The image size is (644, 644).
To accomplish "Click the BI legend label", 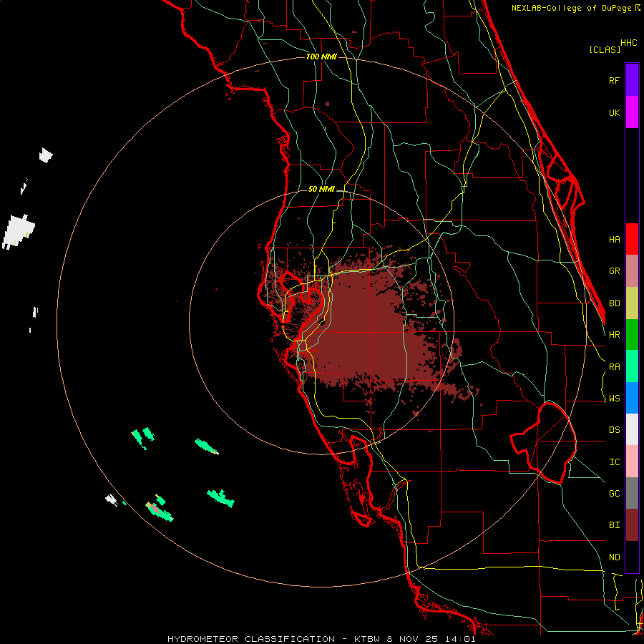I will [x=614, y=525].
